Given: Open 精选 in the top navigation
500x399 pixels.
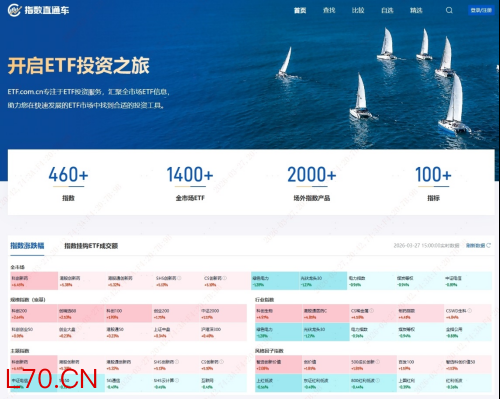Looking at the screenshot, I should click(416, 10).
